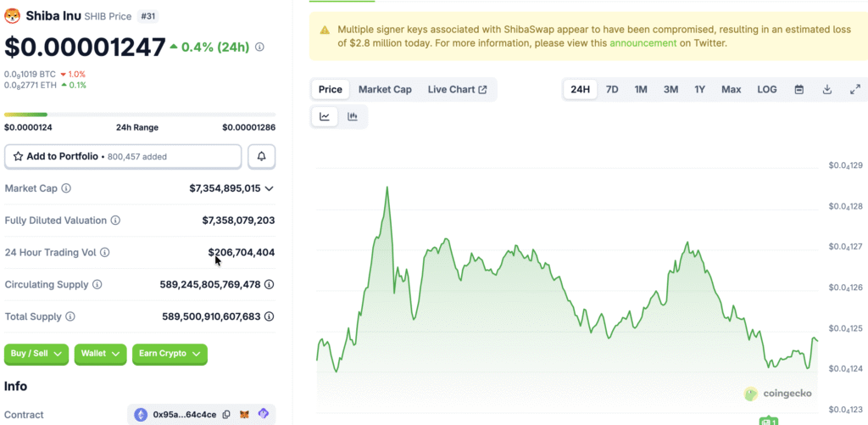Viewport: 868px width, 425px height.
Task: Switch to the Market Cap tab
Action: point(385,89)
